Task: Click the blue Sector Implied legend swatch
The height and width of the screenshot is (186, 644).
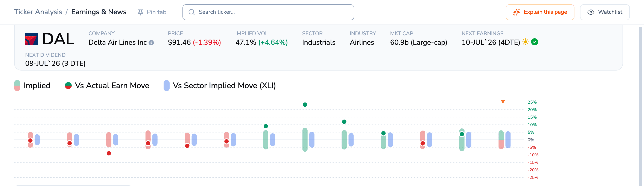Action: tap(167, 86)
